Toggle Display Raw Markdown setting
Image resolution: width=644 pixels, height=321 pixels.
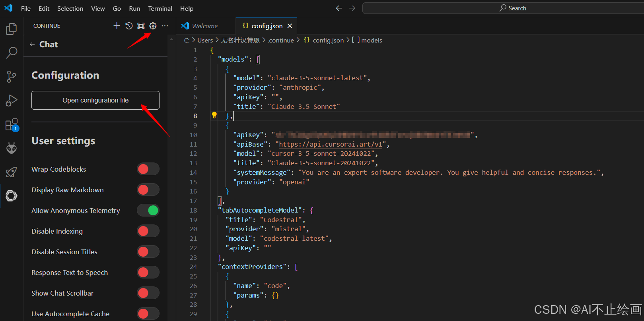click(148, 190)
